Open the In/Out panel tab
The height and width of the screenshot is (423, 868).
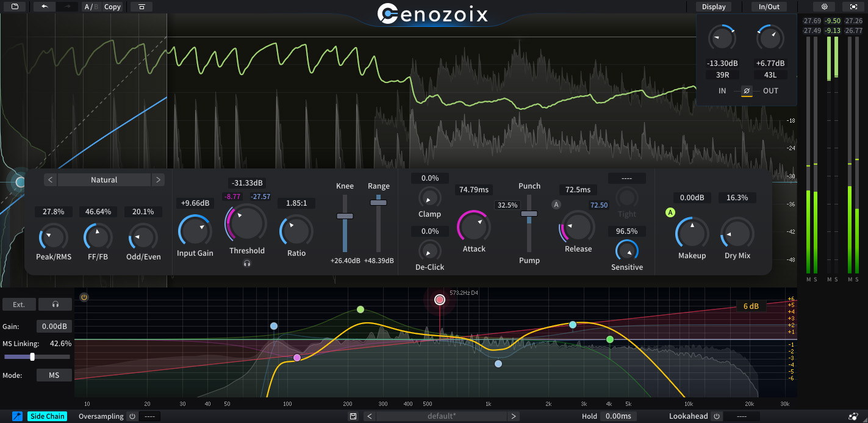769,7
